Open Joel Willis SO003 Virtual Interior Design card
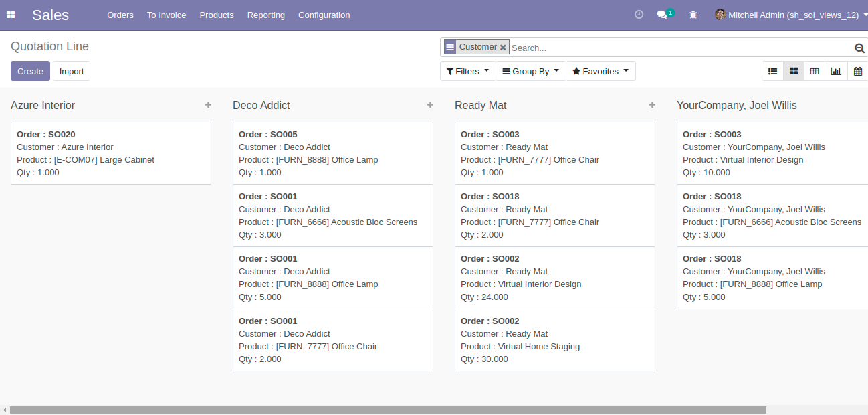The width and height of the screenshot is (868, 415). pyautogui.click(x=772, y=153)
